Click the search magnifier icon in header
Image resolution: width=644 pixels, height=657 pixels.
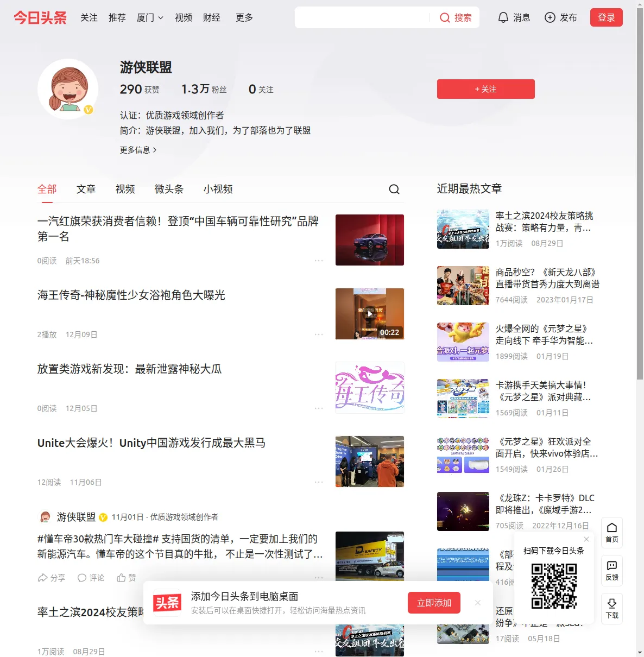[445, 17]
